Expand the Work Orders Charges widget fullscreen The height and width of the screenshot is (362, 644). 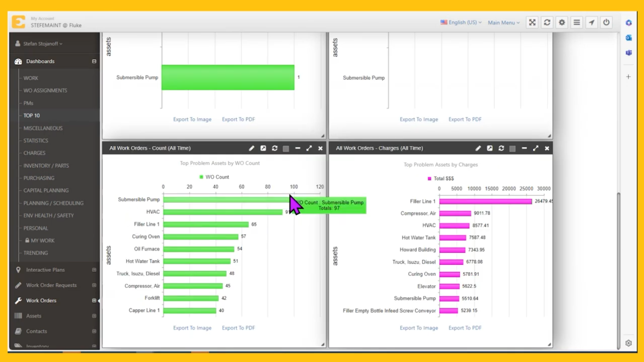pos(535,148)
